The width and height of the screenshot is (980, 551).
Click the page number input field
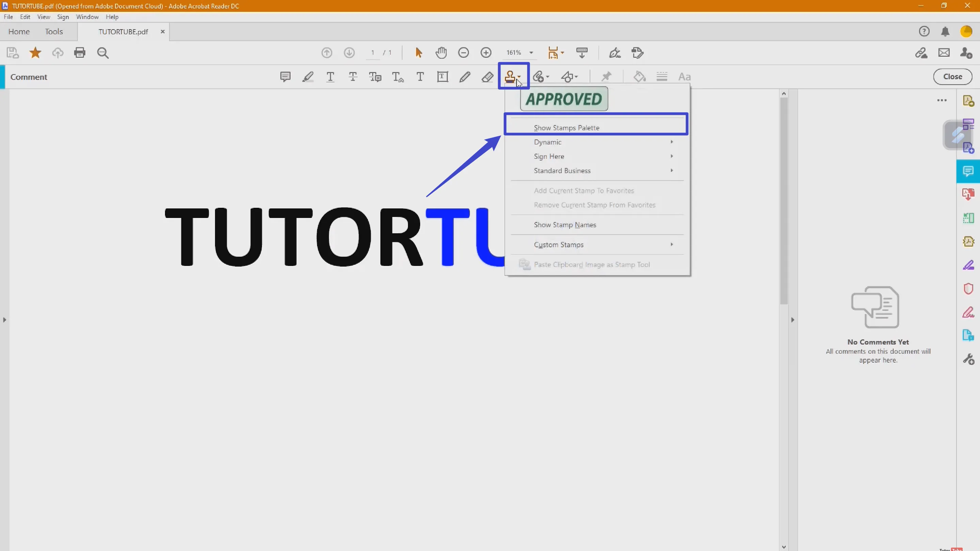(x=373, y=53)
